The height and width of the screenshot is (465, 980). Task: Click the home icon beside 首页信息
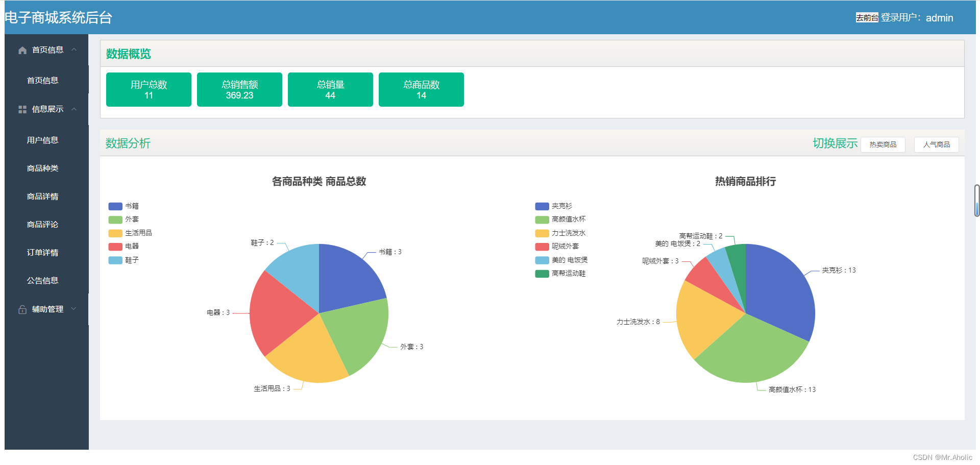pos(22,50)
